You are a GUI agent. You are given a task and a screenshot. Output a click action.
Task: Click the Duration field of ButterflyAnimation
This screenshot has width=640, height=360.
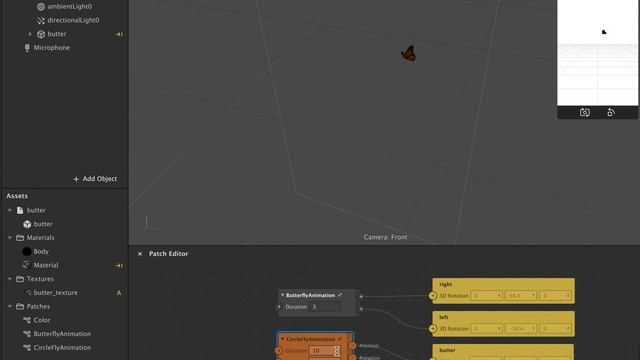click(x=326, y=307)
